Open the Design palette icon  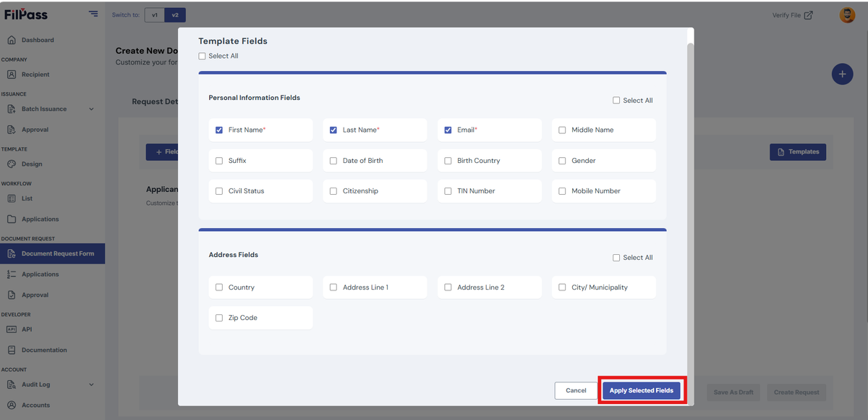click(12, 164)
